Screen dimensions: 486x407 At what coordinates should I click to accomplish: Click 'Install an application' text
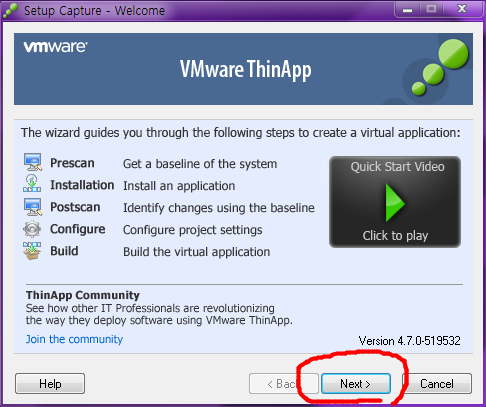point(179,186)
